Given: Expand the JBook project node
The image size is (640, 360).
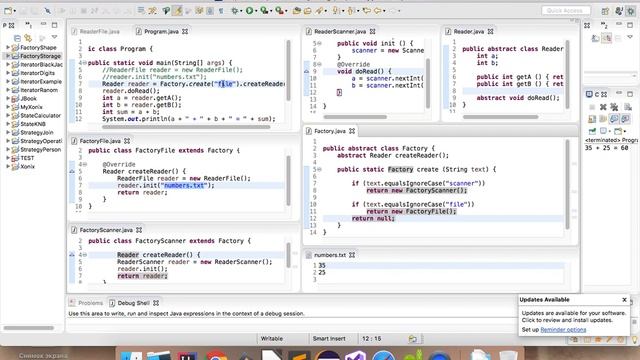Looking at the screenshot, I should point(8,98).
